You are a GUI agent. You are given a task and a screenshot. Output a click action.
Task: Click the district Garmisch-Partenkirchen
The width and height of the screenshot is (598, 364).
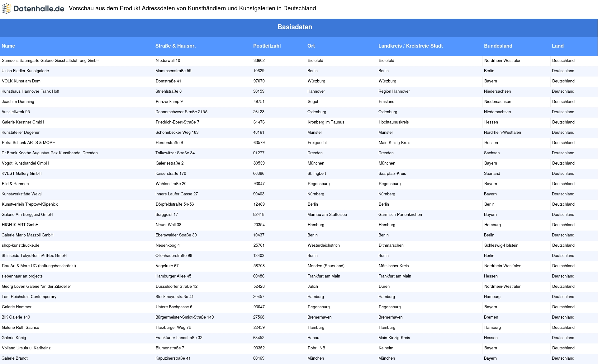point(400,215)
